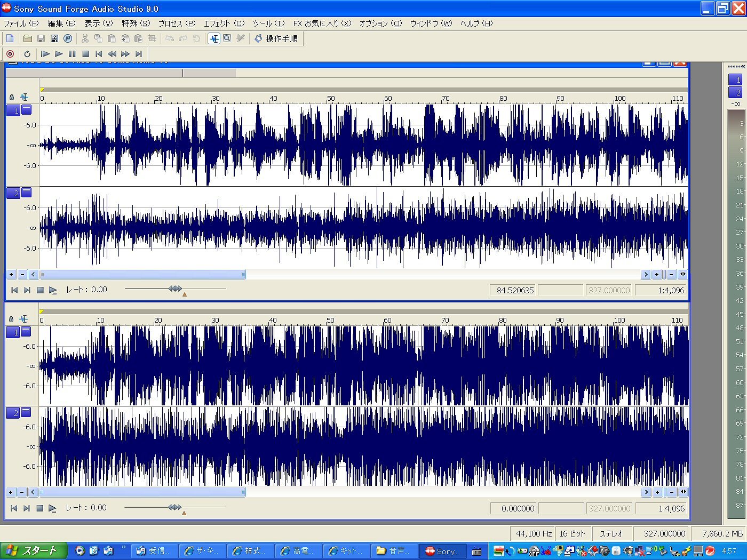Viewport: 747px width, 560px height.
Task: Open a file with the folder icon
Action: 27,38
